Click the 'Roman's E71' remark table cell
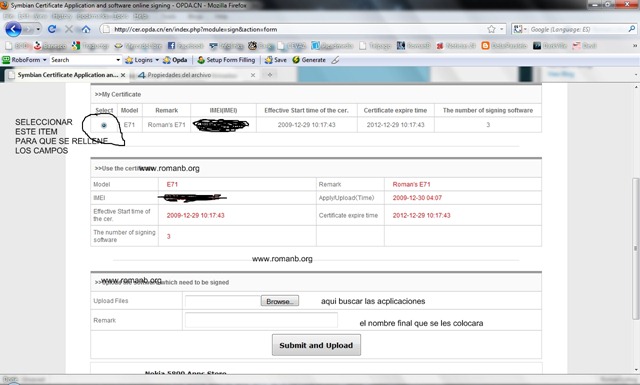Image resolution: width=640 pixels, height=385 pixels. [x=167, y=125]
